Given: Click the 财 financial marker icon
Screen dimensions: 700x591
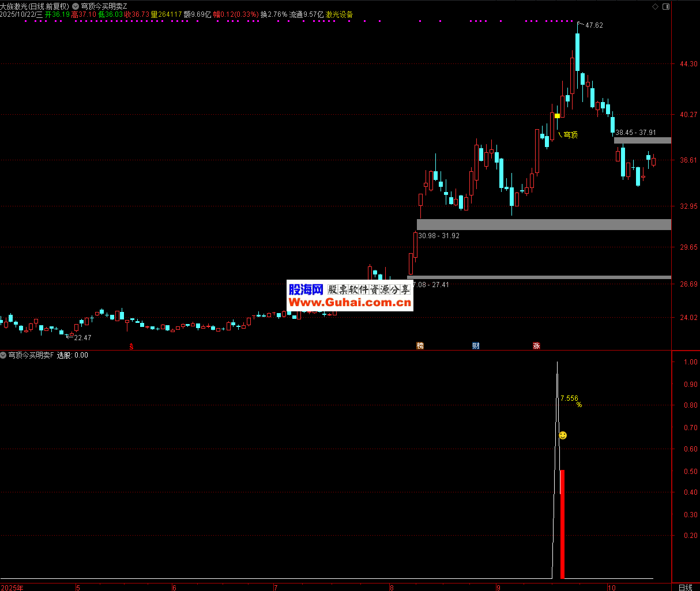Looking at the screenshot, I should click(x=476, y=346).
